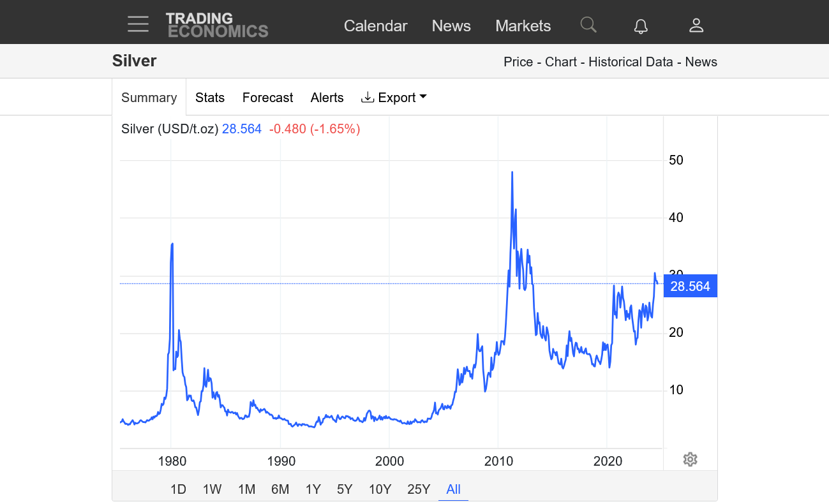Viewport: 829px width, 504px height.
Task: Open the Alerts tab
Action: point(327,98)
